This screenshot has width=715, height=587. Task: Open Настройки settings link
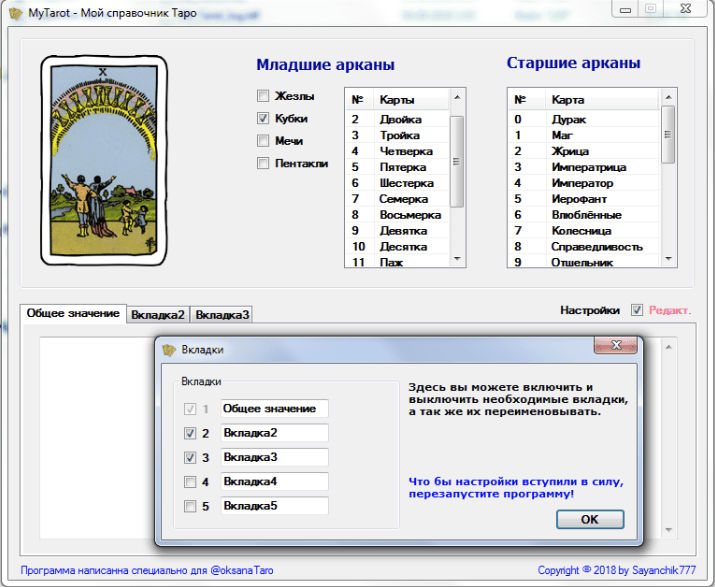pyautogui.click(x=590, y=310)
